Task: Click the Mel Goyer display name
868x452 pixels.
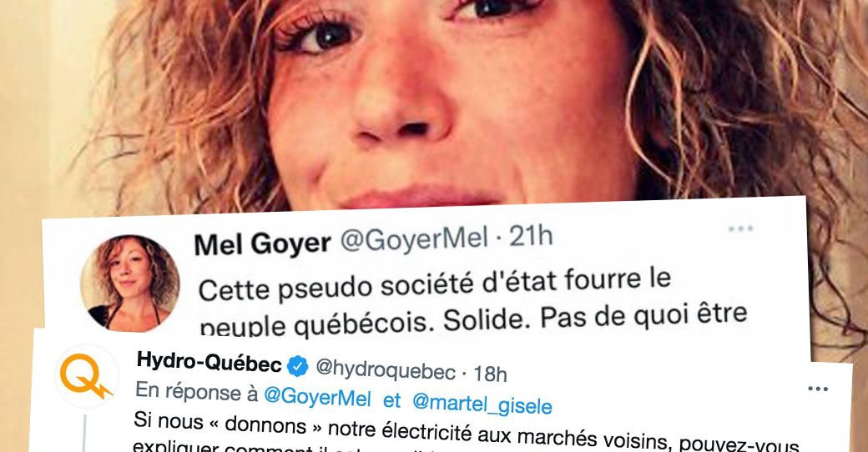Action: (262, 244)
